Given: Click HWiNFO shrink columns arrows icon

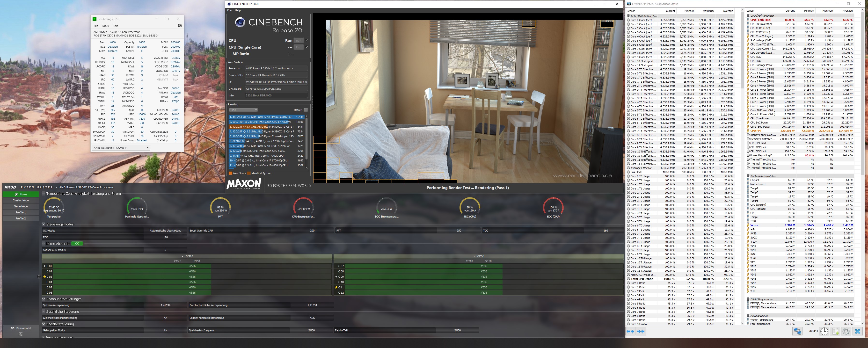Looking at the screenshot, I should pos(641,332).
